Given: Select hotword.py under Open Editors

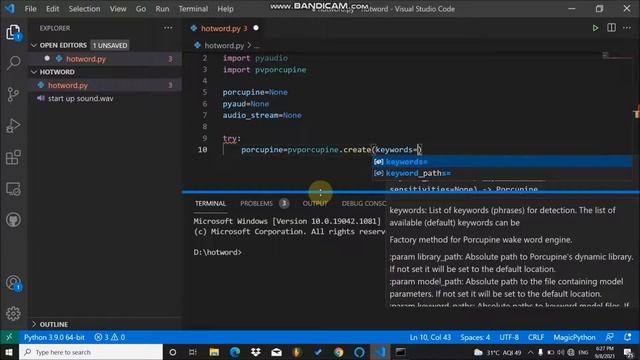Looking at the screenshot, I should [x=105, y=59].
